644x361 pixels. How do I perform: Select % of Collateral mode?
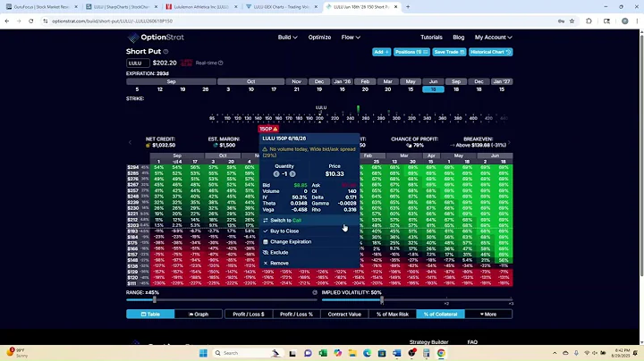(440, 315)
